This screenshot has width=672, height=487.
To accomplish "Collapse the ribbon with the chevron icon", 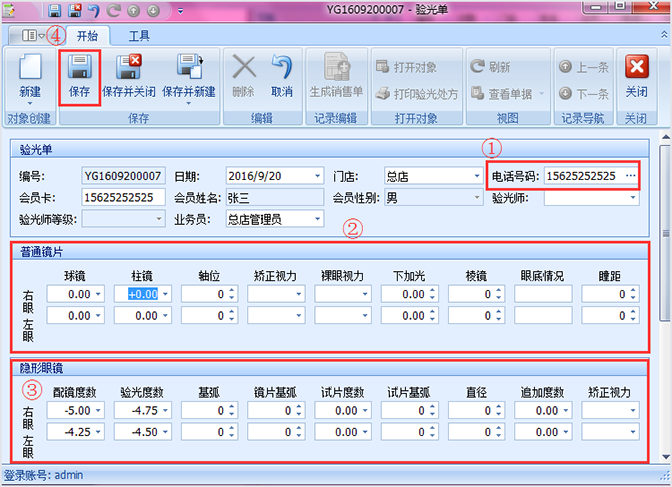I will coord(664,35).
